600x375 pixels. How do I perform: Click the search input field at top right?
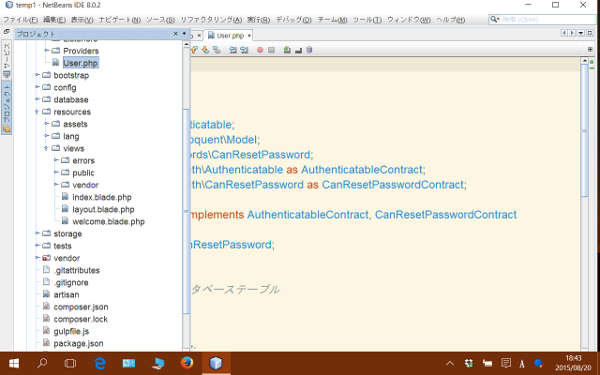click(547, 19)
